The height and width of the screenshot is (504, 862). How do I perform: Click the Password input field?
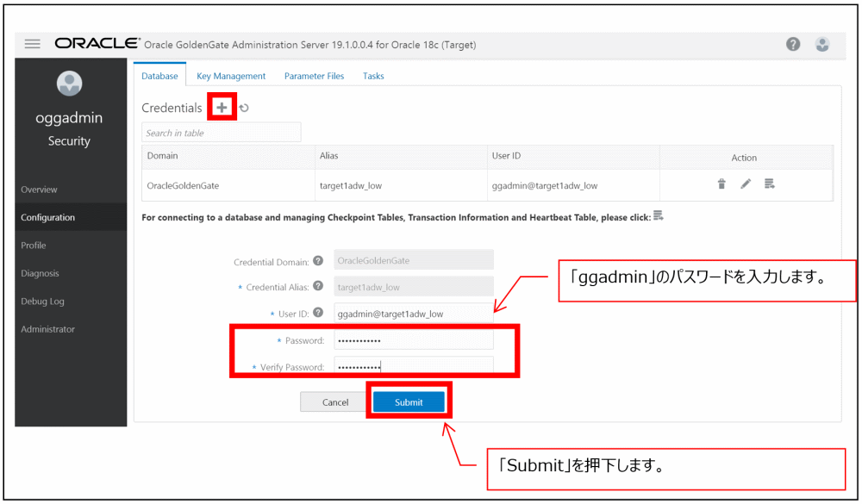point(414,340)
